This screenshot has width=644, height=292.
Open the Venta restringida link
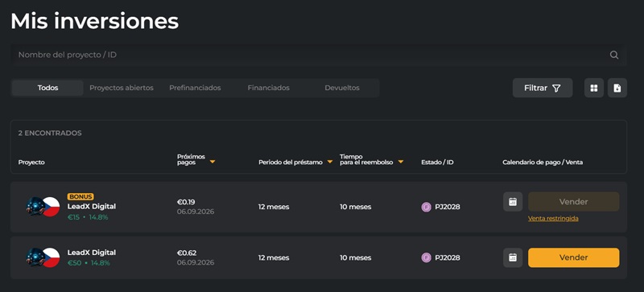(x=553, y=219)
